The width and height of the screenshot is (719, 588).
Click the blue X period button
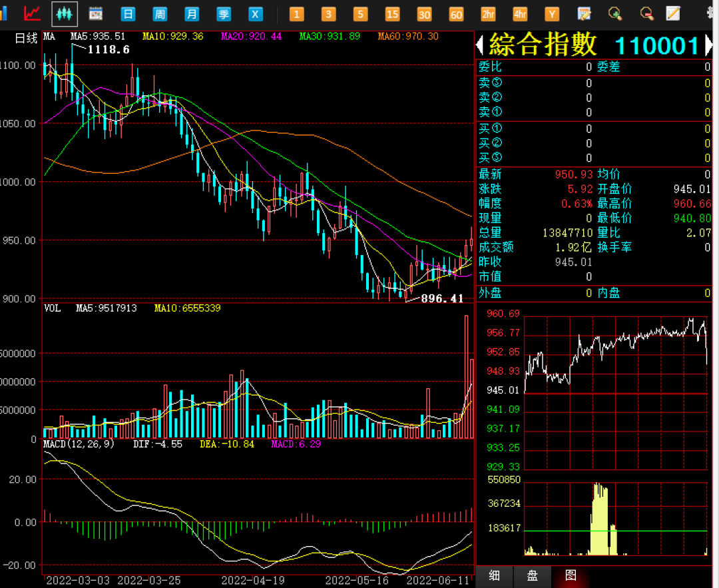255,14
